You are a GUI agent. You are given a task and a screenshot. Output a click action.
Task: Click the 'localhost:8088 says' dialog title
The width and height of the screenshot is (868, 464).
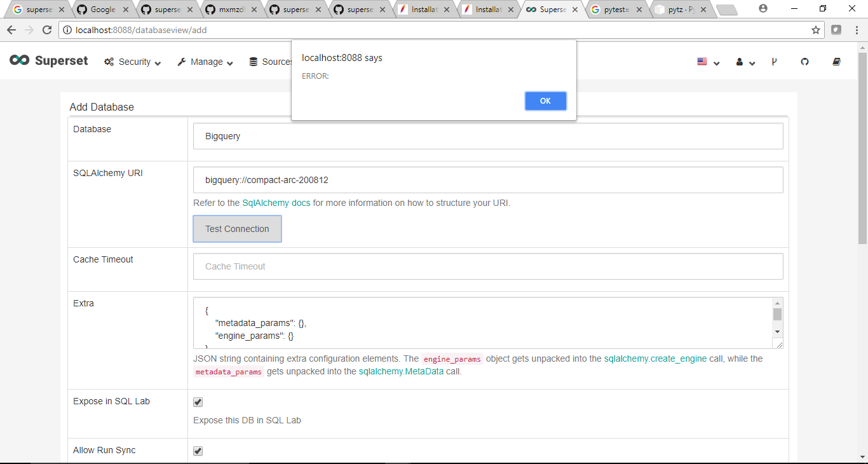click(x=342, y=58)
